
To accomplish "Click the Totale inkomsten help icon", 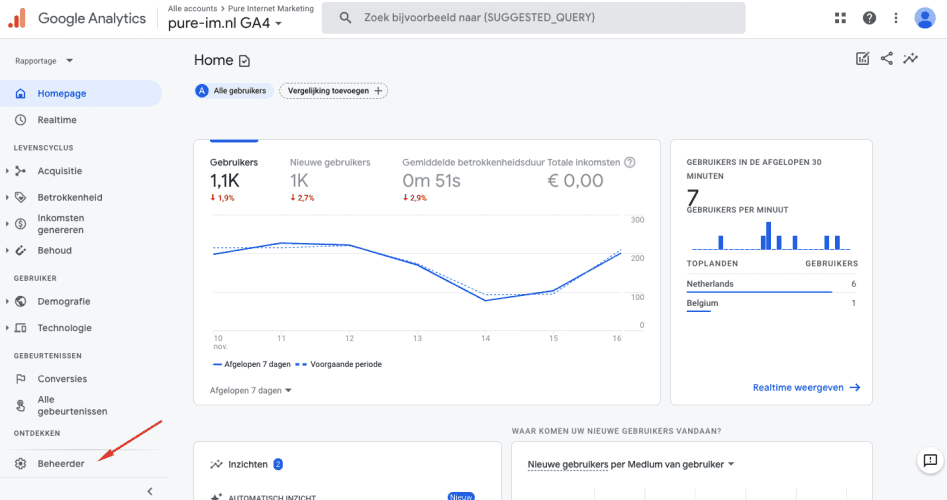I will 629,162.
